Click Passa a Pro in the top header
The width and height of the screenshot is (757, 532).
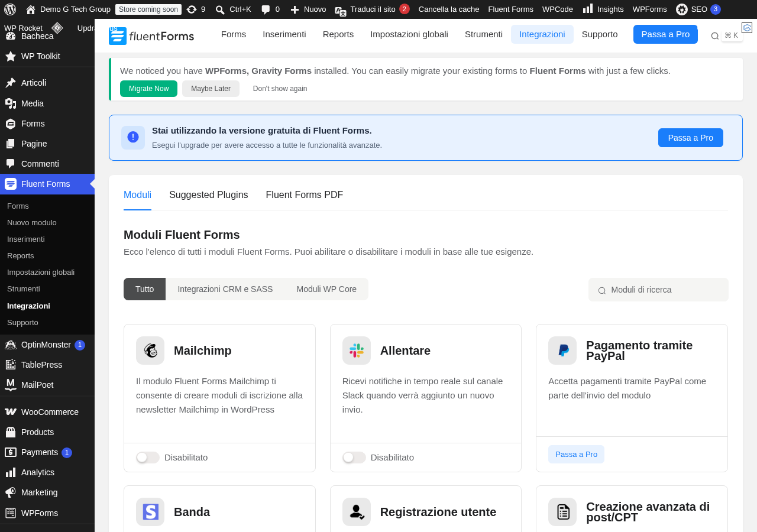point(665,34)
